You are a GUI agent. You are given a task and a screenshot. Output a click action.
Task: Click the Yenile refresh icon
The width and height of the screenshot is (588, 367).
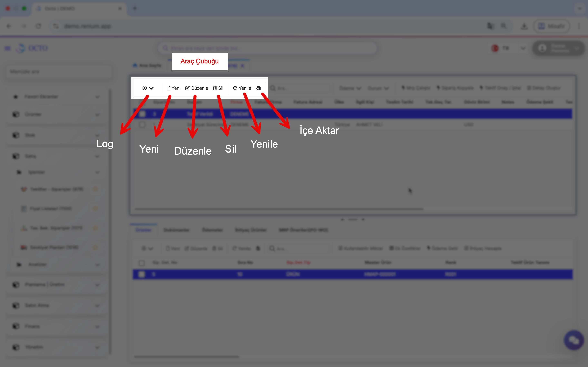tap(235, 88)
